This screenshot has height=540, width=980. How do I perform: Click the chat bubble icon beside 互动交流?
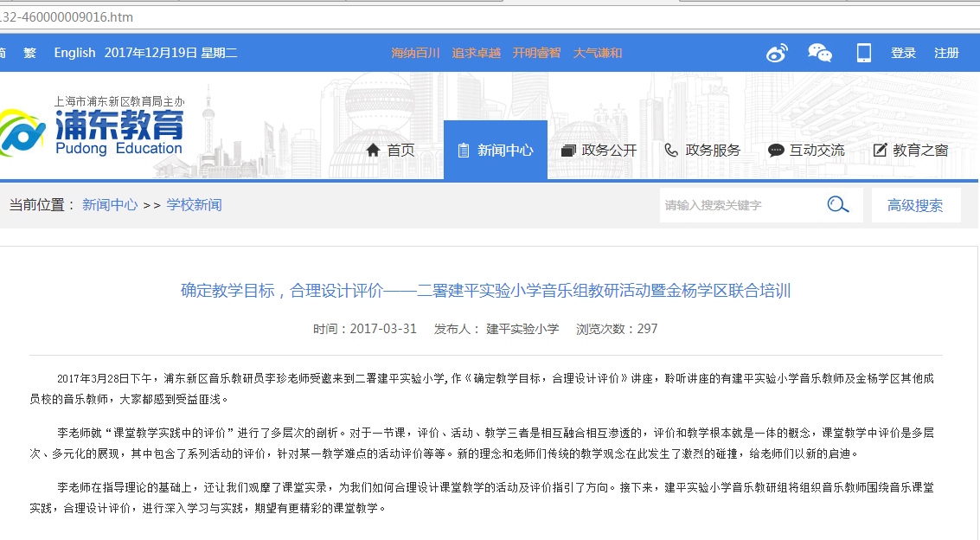[x=776, y=150]
